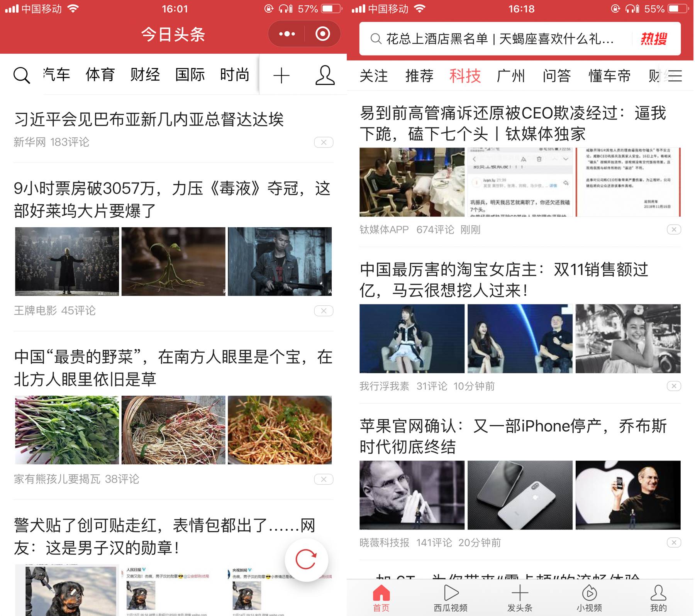Tap the red refresh floating button
Viewport: 695px width, 616px height.
coord(306,560)
